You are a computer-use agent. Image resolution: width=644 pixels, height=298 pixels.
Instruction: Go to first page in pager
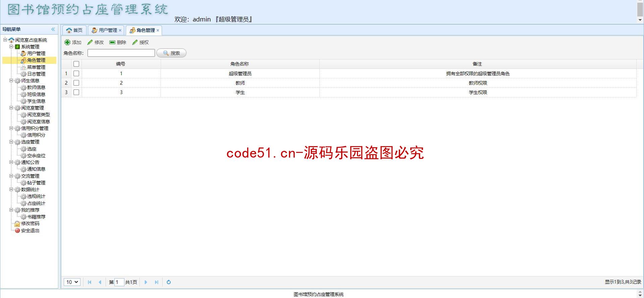tap(90, 282)
